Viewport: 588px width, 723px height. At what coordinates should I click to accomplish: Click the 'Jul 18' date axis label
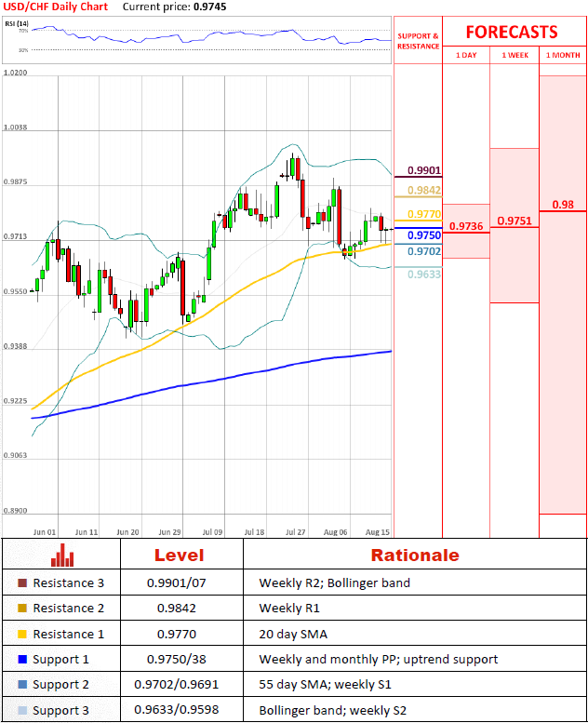pos(254,532)
